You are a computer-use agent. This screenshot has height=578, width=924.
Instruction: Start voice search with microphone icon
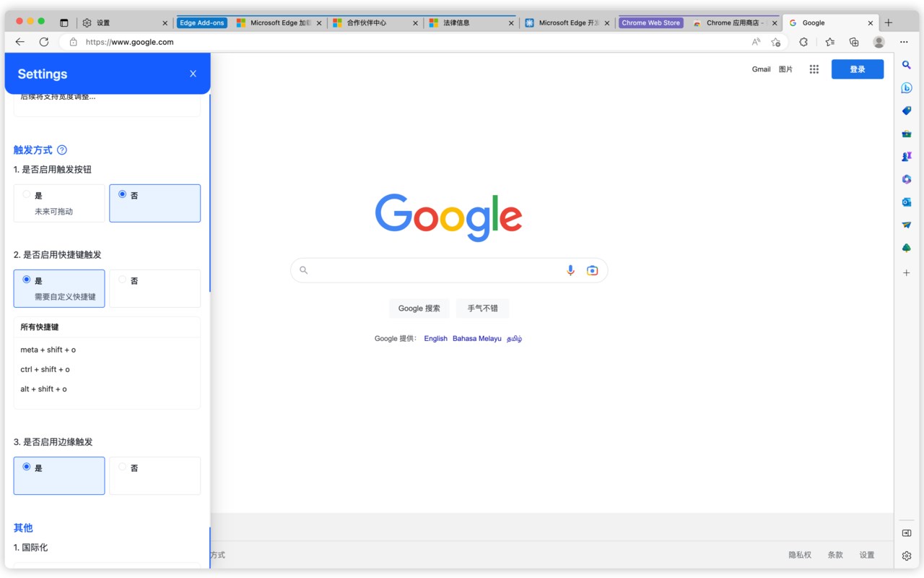pyautogui.click(x=570, y=270)
